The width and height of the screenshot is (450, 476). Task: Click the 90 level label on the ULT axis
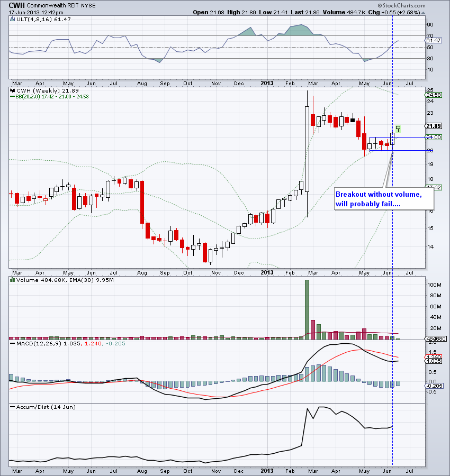click(430, 24)
